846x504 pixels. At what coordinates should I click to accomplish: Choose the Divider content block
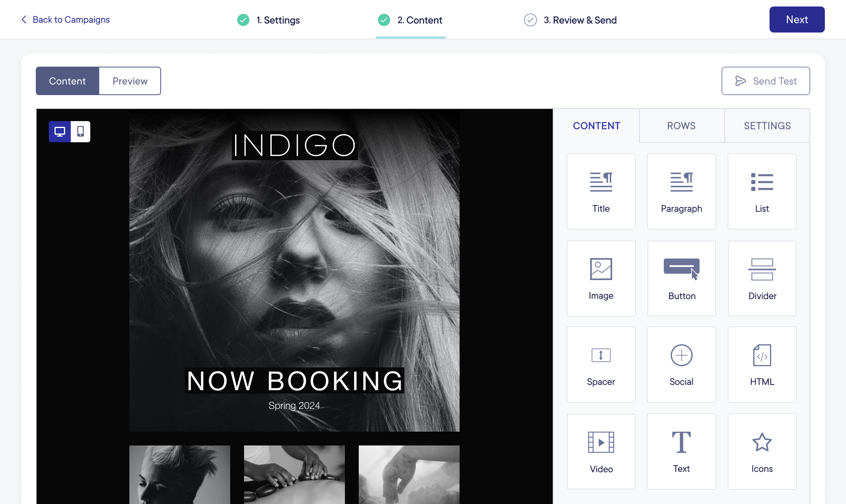762,278
